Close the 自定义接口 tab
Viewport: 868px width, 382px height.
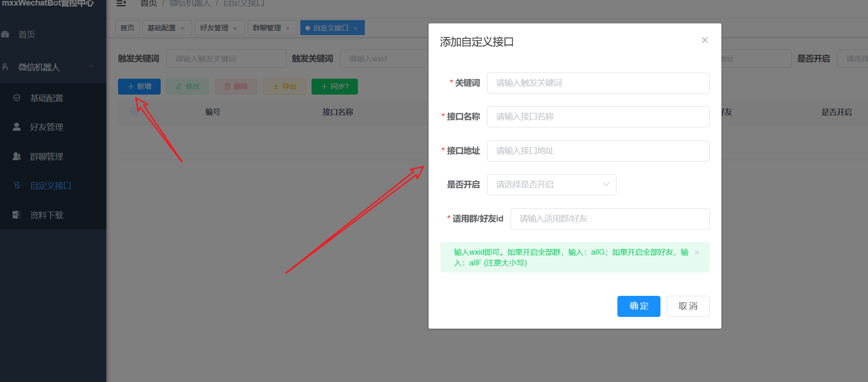click(356, 29)
